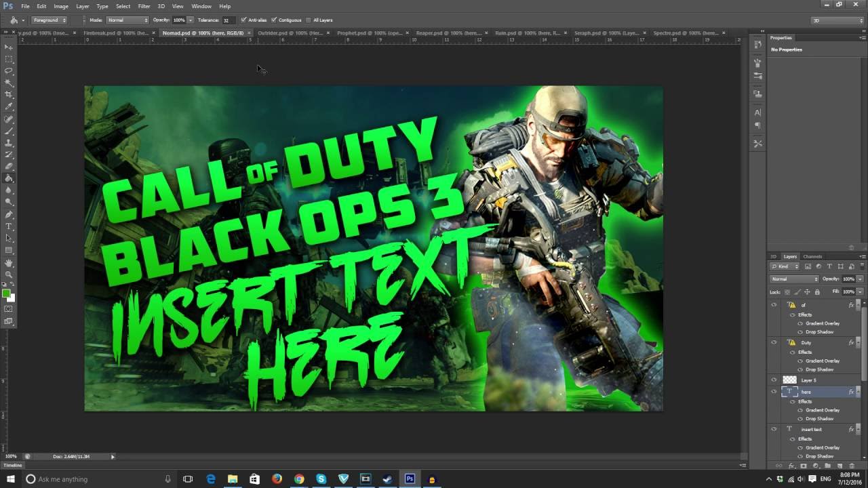This screenshot has height=488, width=868.
Task: Click the new group folder icon in Layers panel
Action: [x=827, y=466]
